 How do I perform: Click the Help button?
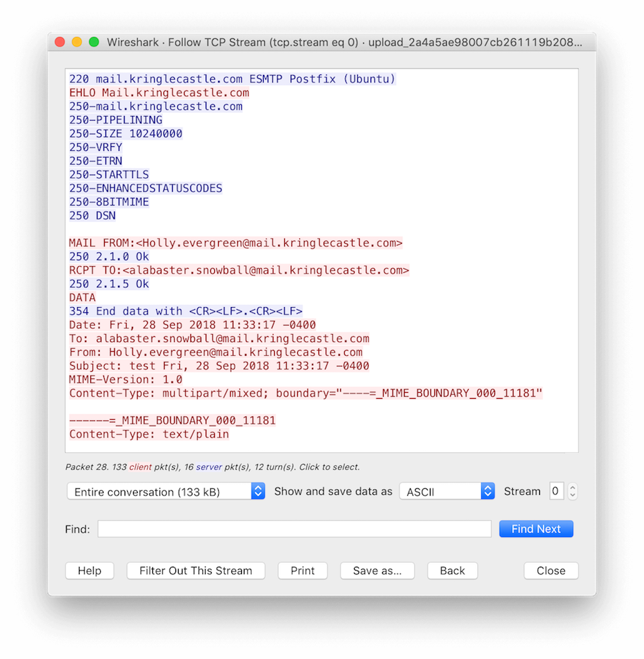(90, 571)
